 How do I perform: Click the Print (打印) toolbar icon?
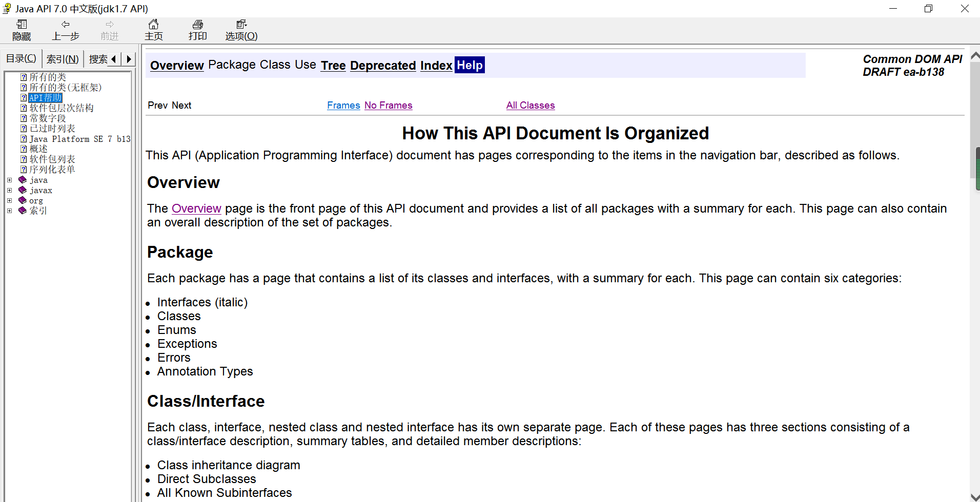197,24
